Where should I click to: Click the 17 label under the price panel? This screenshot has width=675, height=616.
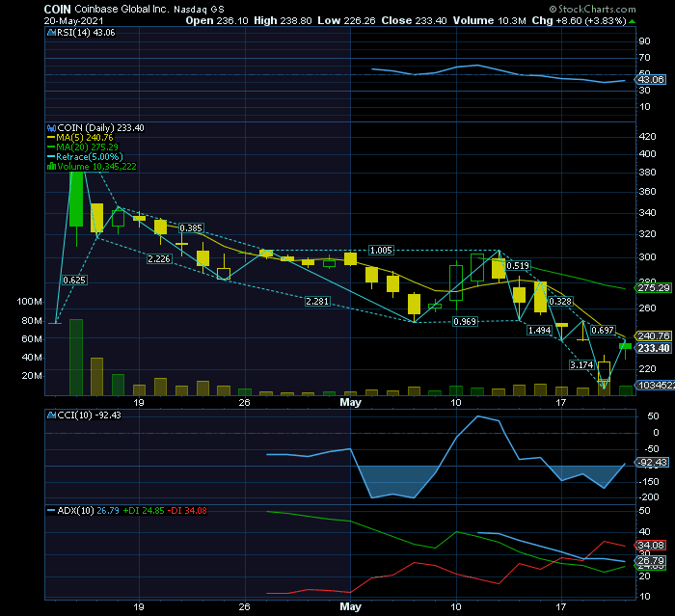(x=560, y=403)
